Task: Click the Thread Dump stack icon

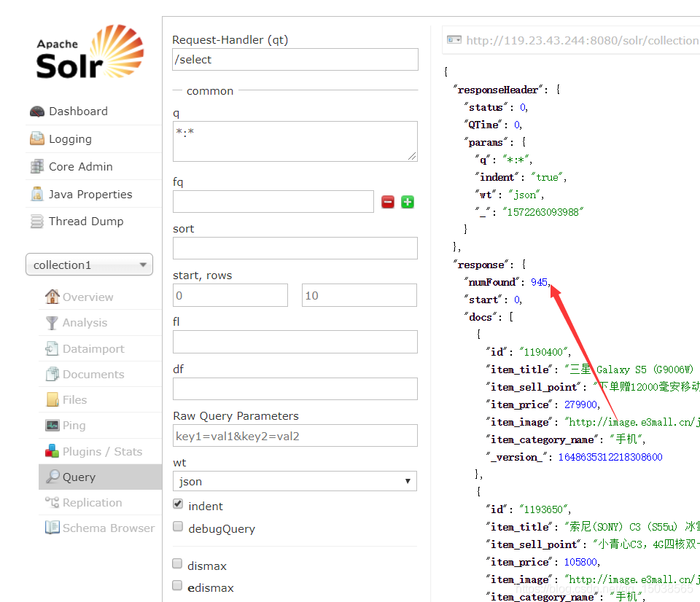Action: pos(37,222)
